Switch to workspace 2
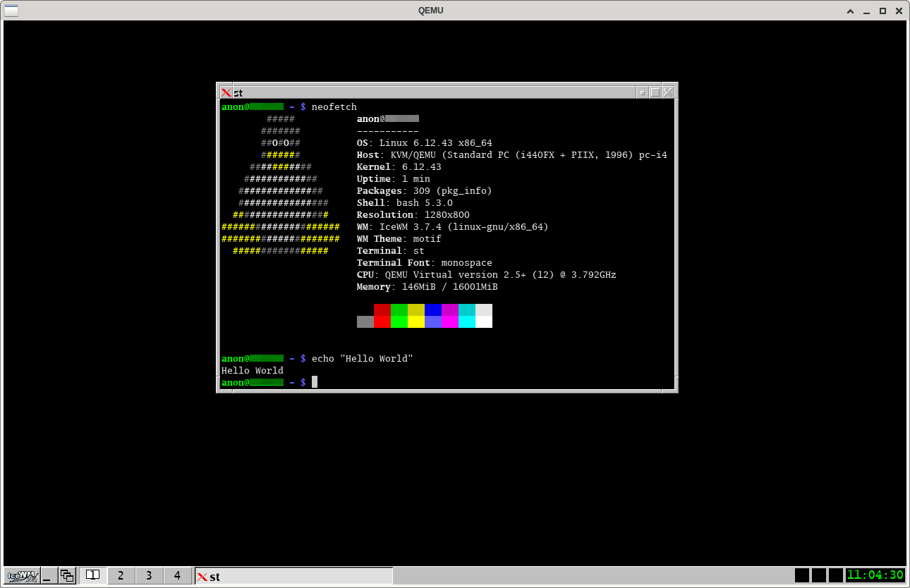 pyautogui.click(x=121, y=575)
